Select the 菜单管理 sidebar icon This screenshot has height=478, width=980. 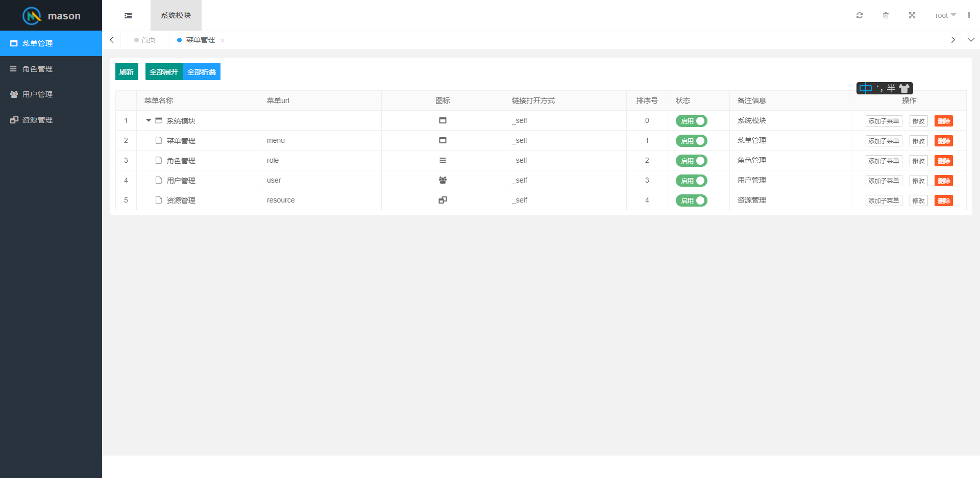13,43
